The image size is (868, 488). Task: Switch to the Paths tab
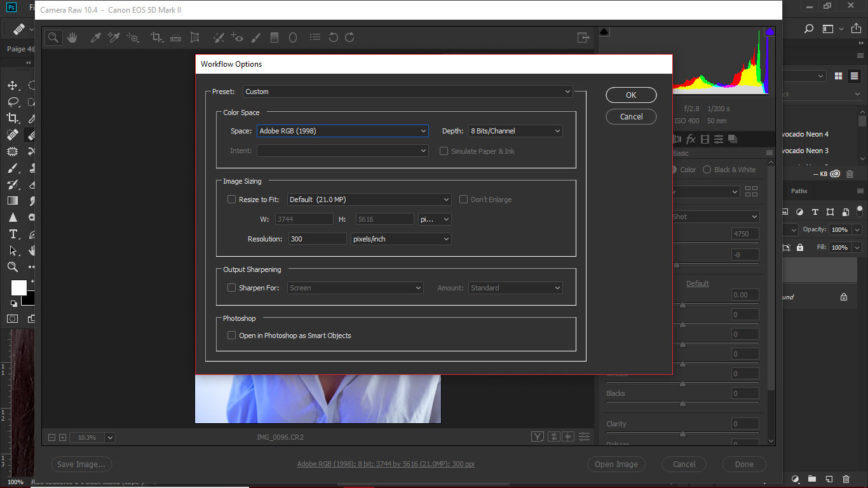coord(799,191)
